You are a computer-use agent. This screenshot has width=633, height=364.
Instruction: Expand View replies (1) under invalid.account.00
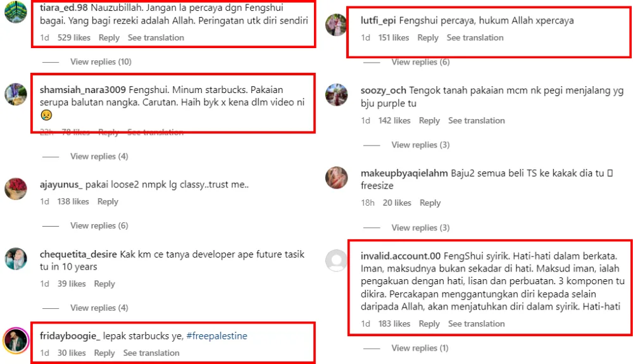coord(420,348)
